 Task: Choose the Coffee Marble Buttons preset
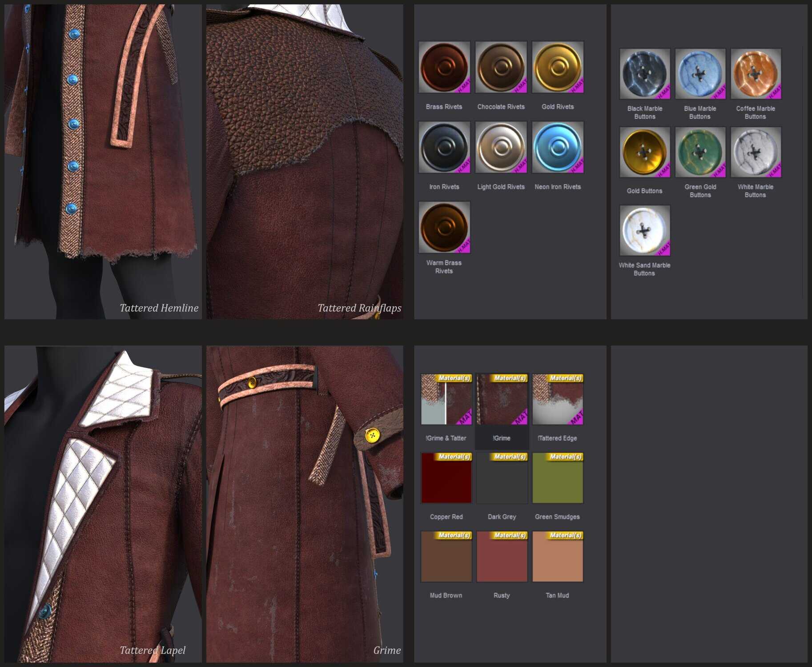tap(756, 74)
